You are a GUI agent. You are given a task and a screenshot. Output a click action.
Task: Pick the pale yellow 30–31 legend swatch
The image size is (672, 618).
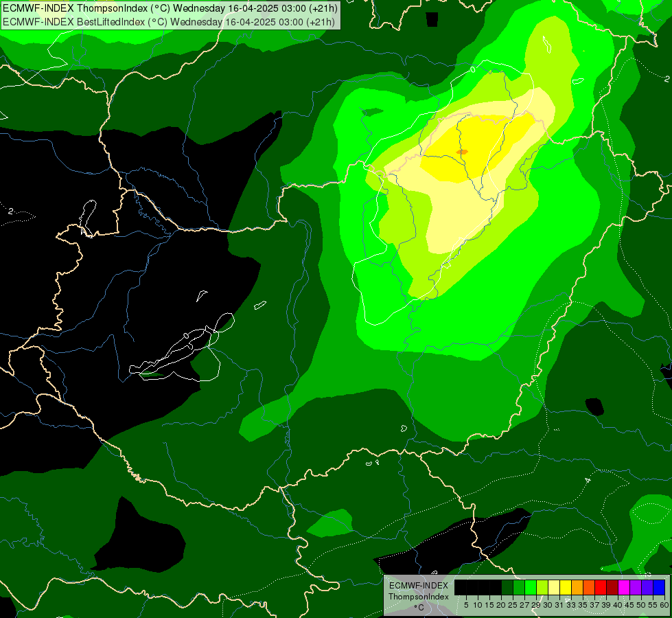pyautogui.click(x=554, y=587)
